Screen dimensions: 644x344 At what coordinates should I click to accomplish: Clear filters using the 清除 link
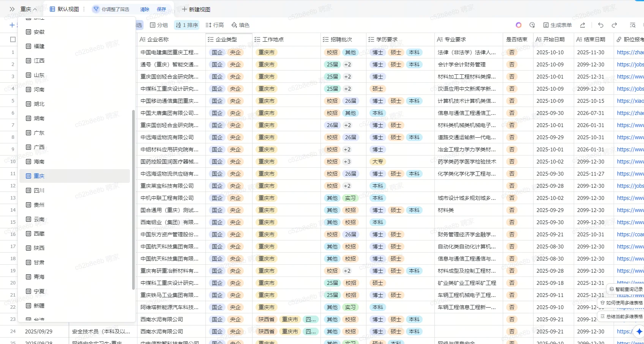(144, 9)
